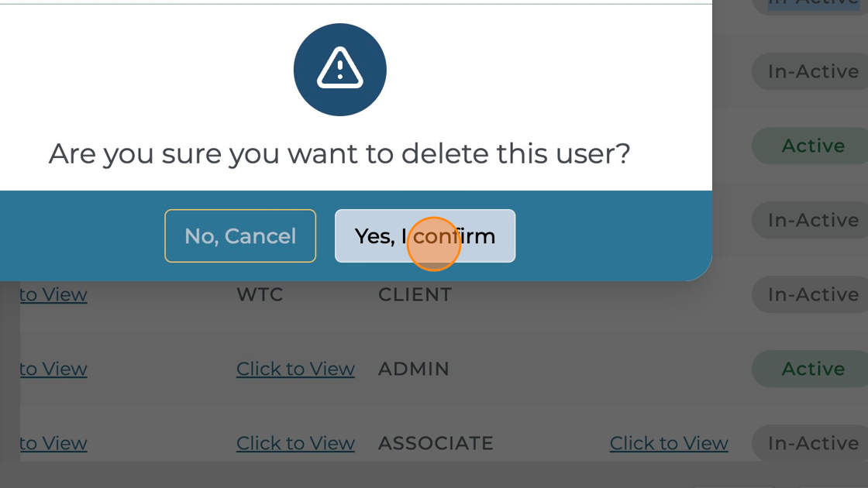Open the rightmost Click to View link in the ASSOCIATE row

[668, 442]
